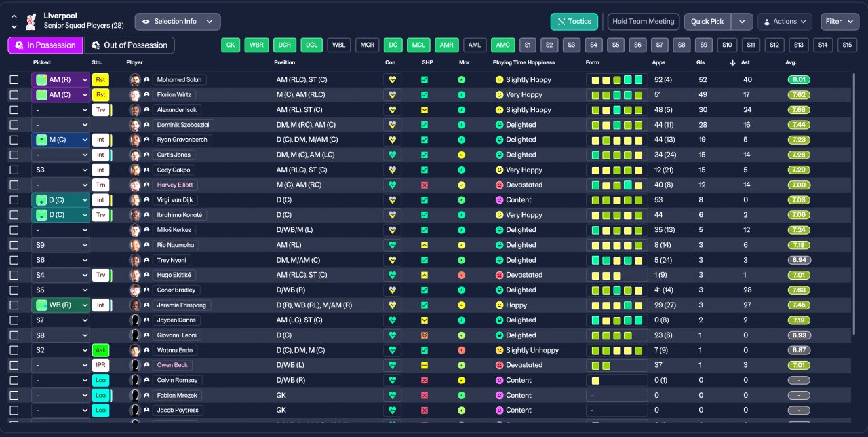Open the Tactics button

[574, 22]
